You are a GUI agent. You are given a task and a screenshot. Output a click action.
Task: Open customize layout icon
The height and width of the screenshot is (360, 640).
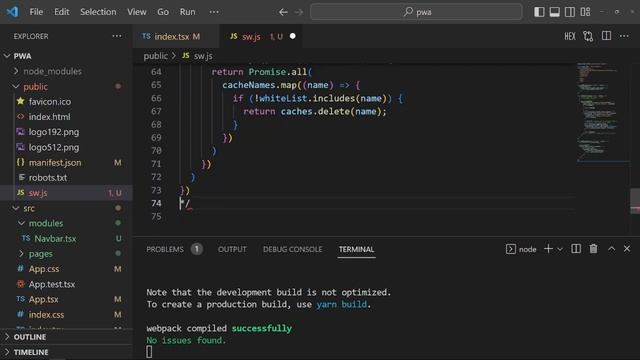click(x=585, y=12)
